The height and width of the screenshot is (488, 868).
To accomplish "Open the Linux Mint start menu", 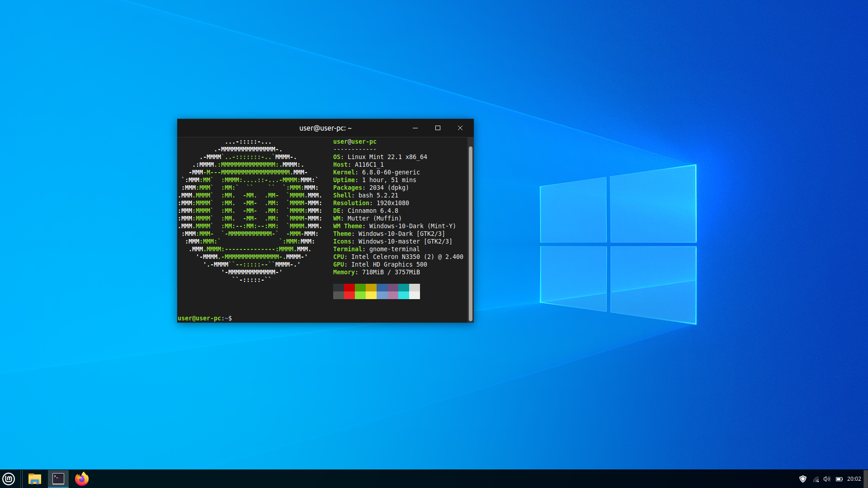I will (9, 479).
